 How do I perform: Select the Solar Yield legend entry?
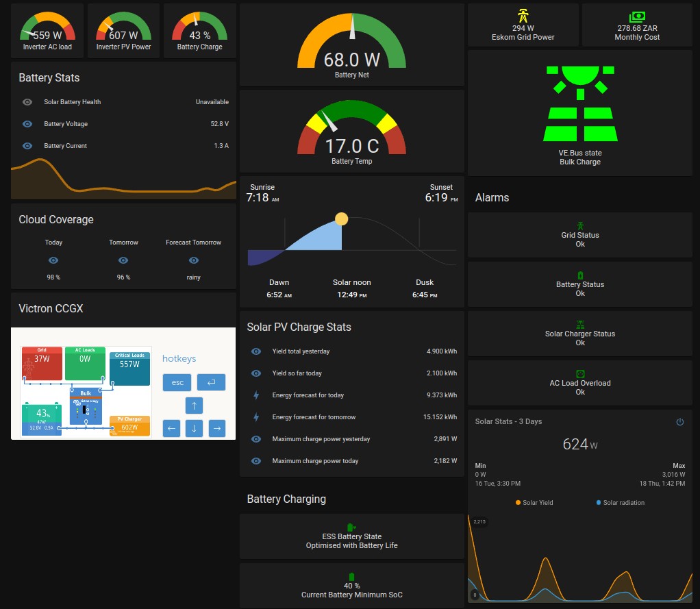pos(534,502)
